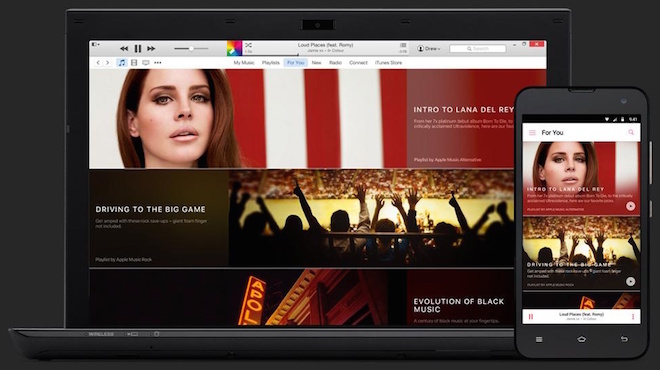
Task: Toggle pause in phone mini player
Action: point(531,317)
